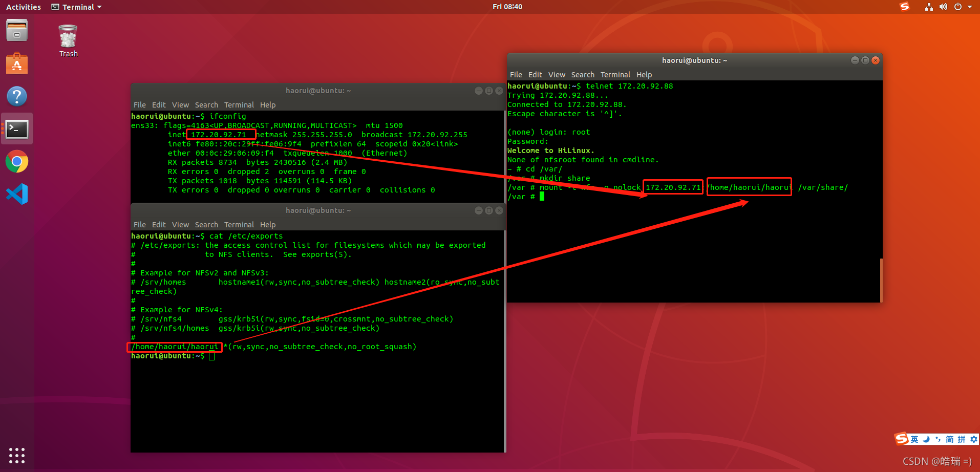Click the '/var/share/' mount target text
The height and width of the screenshot is (472, 980).
pyautogui.click(x=823, y=187)
